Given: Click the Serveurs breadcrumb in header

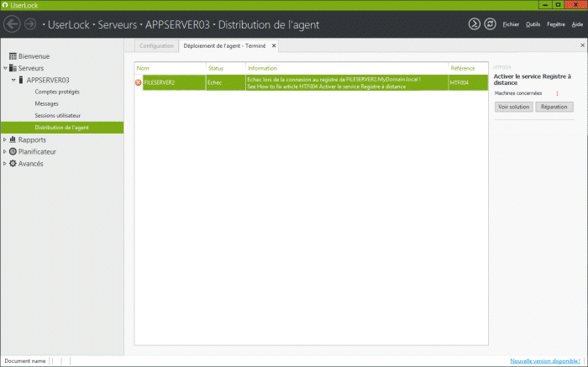Looking at the screenshot, I should click(x=117, y=24).
